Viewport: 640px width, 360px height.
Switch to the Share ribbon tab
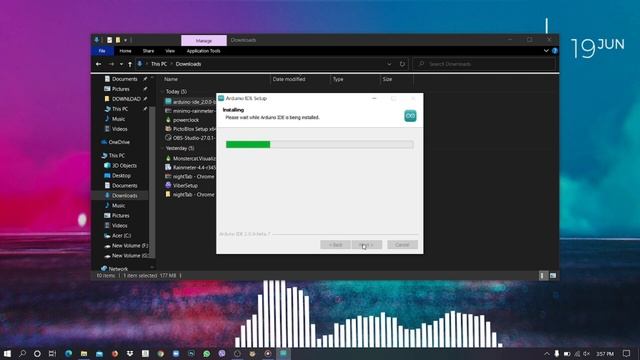point(148,51)
